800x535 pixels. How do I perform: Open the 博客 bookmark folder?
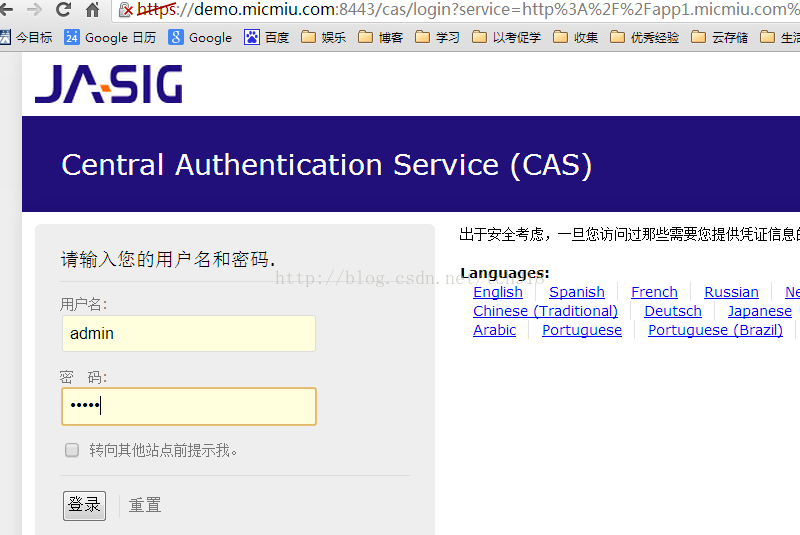coord(381,37)
